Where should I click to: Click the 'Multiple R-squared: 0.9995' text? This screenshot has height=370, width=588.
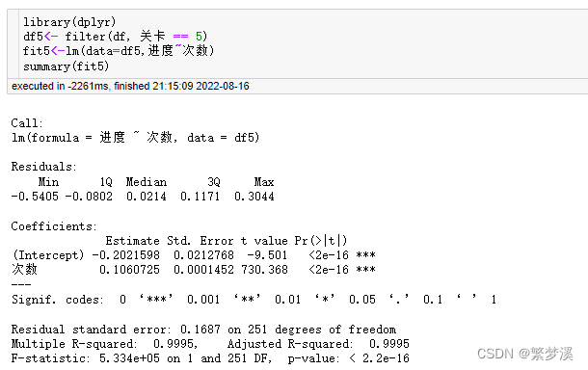tap(104, 344)
